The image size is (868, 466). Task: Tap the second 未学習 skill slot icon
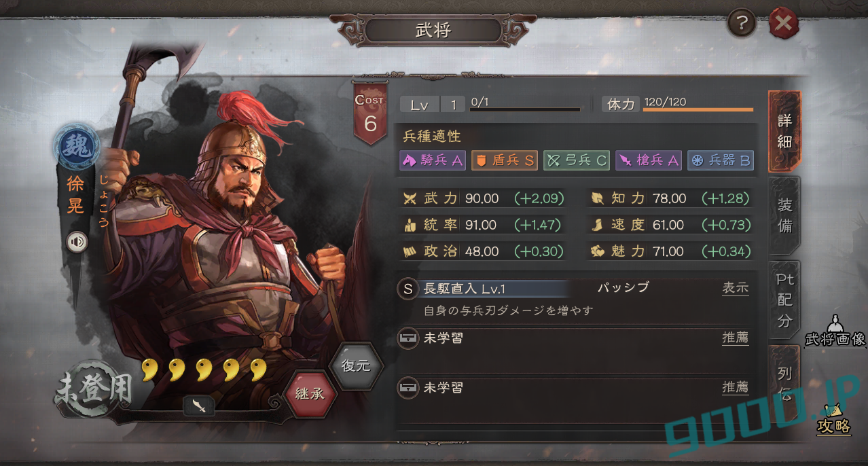[408, 387]
